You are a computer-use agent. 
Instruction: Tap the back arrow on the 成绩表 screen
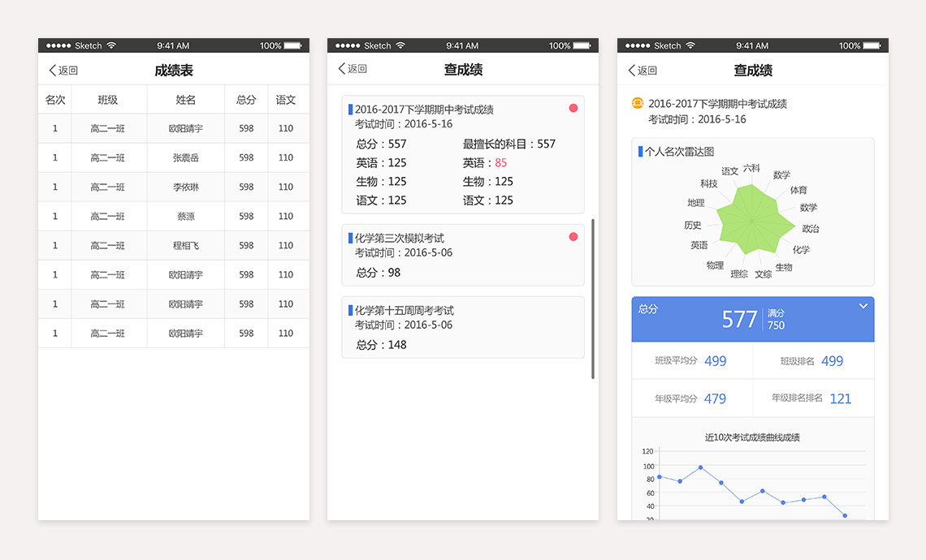point(54,71)
